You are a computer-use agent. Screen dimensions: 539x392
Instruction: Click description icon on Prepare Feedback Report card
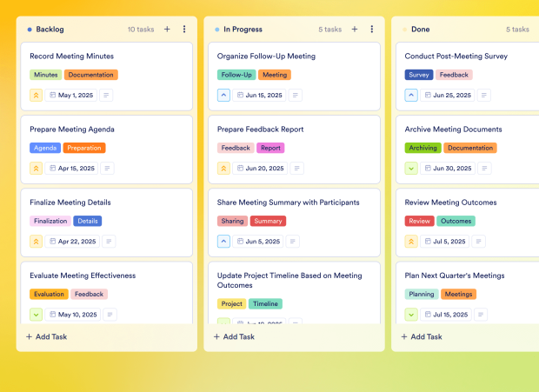[x=295, y=169]
